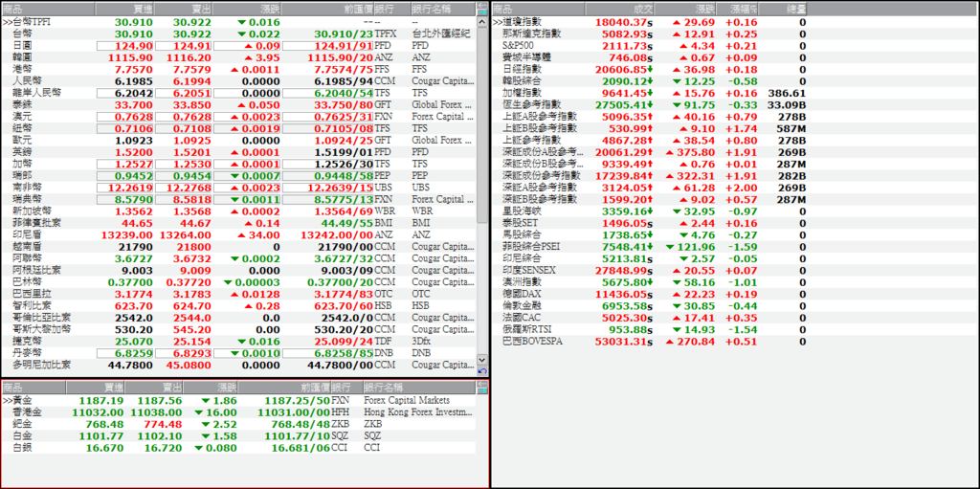The width and height of the screenshot is (980, 489).
Task: Click gray left-arrow icon in forex panel header
Action: click(x=482, y=5)
